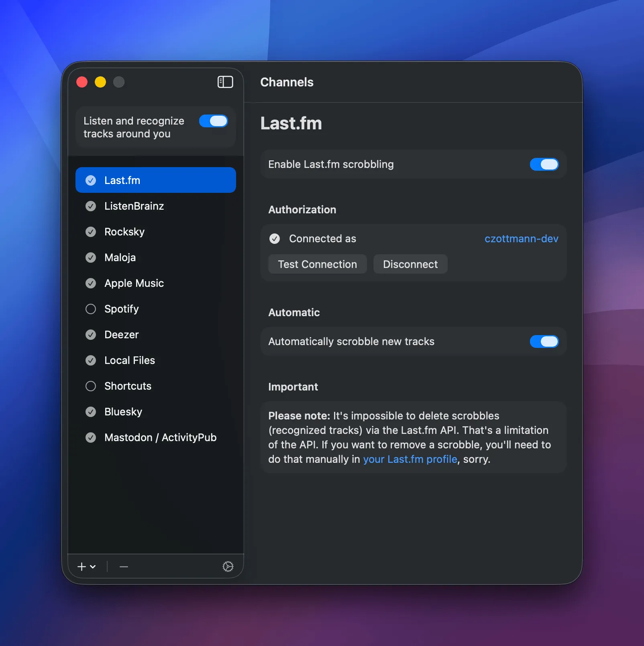Select the Last.fm channel
Viewport: 644px width, 646px height.
point(156,180)
